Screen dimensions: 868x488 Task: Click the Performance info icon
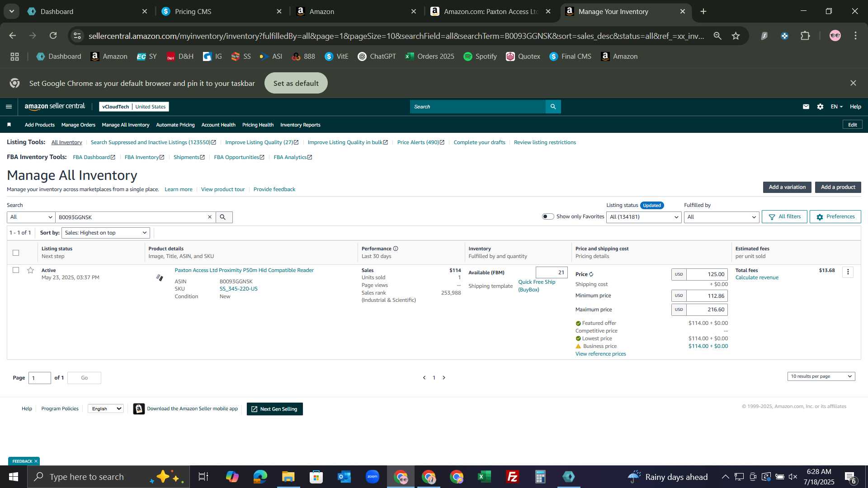pos(396,249)
